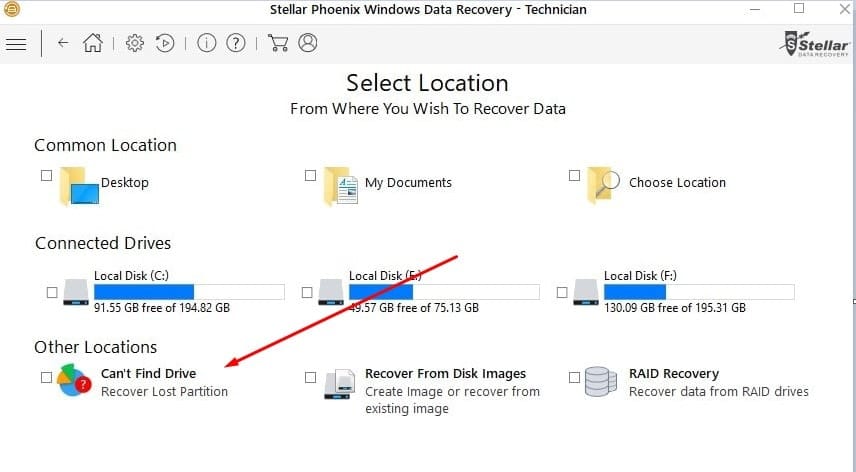
Task: Open settings gear icon
Action: coord(134,43)
